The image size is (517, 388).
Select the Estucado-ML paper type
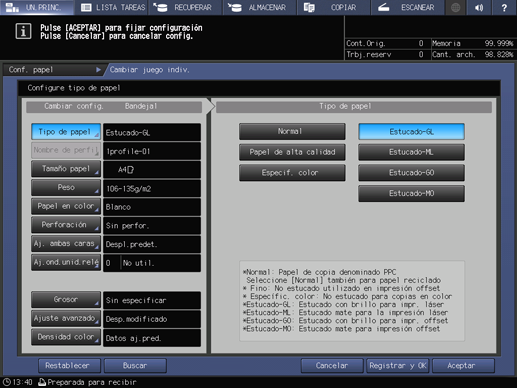(x=411, y=152)
